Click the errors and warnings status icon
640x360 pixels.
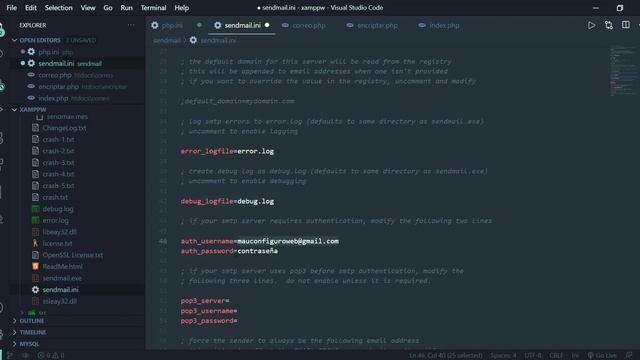pyautogui.click(x=51, y=356)
